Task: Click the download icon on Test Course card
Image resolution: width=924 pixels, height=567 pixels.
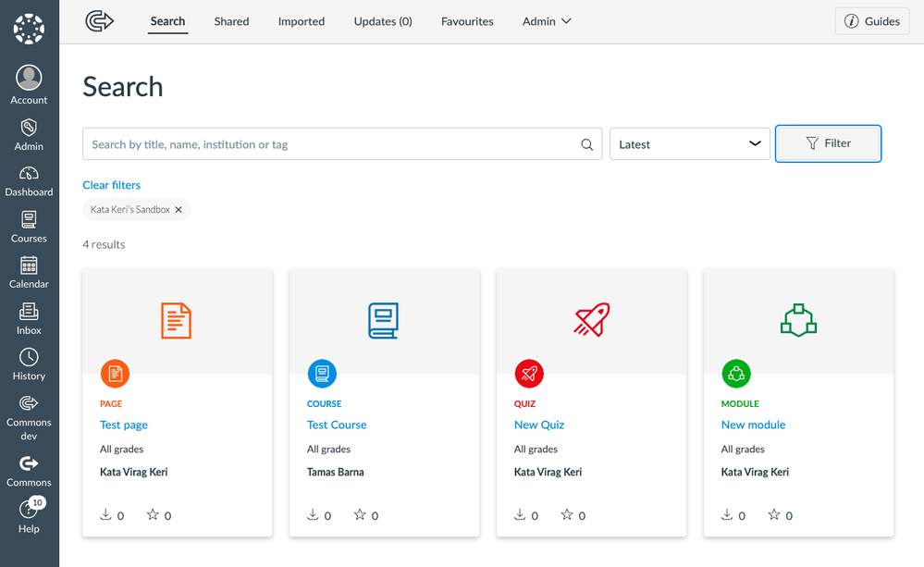Action: [313, 514]
